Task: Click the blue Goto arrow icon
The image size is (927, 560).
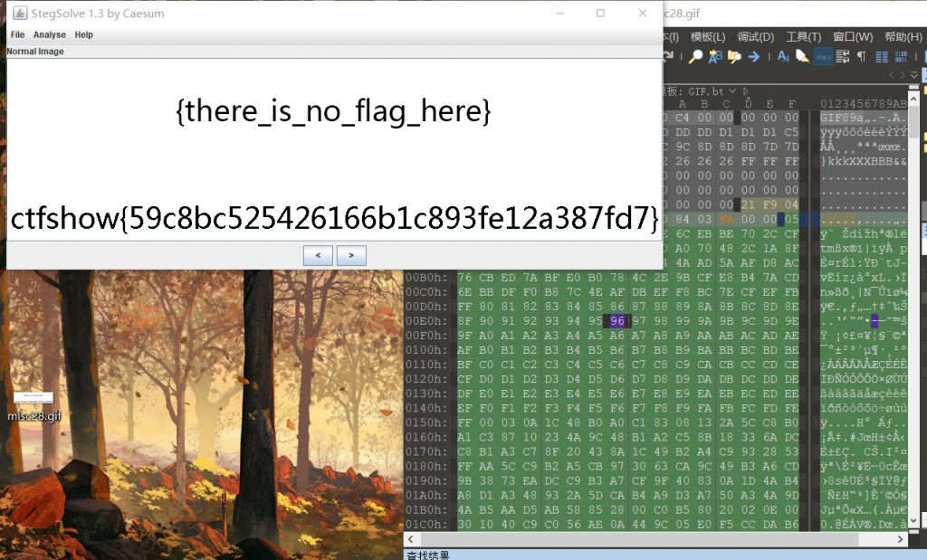Action: coord(754,57)
